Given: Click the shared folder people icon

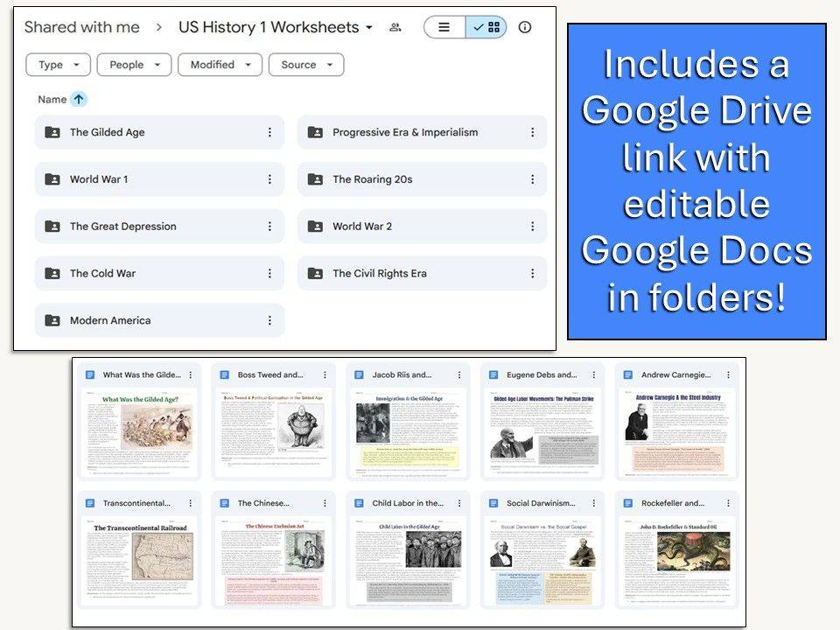Looking at the screenshot, I should [x=395, y=27].
